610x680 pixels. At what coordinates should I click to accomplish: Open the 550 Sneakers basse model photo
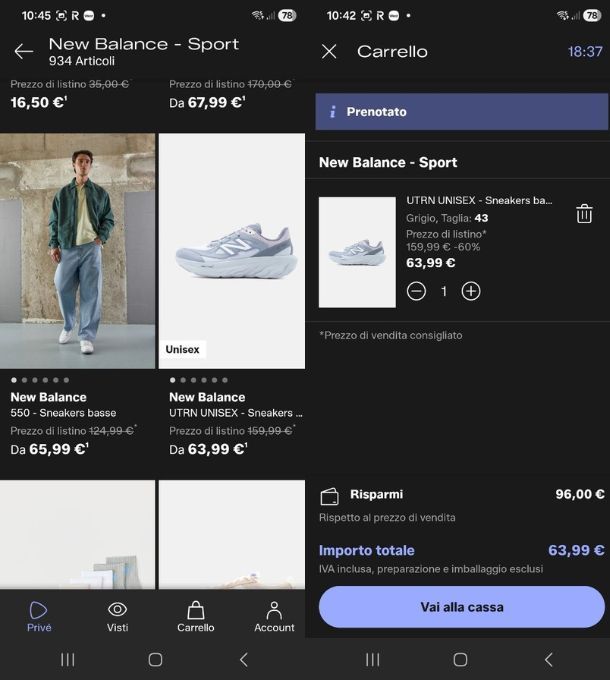(77, 251)
